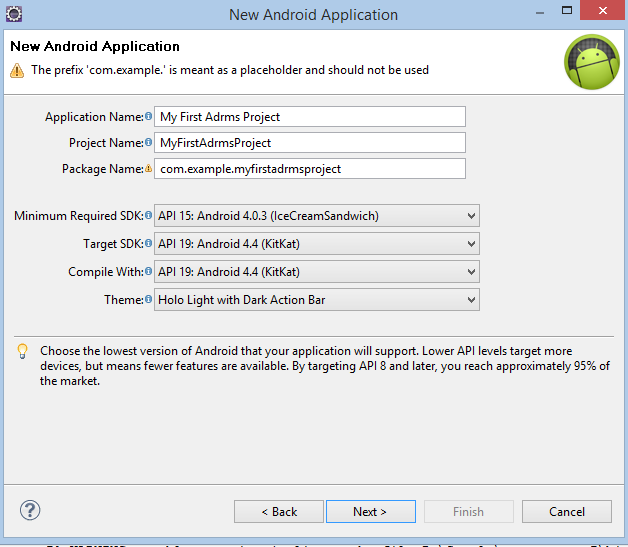Cancel the New Android Application wizard
This screenshot has width=628, height=547.
tap(567, 511)
